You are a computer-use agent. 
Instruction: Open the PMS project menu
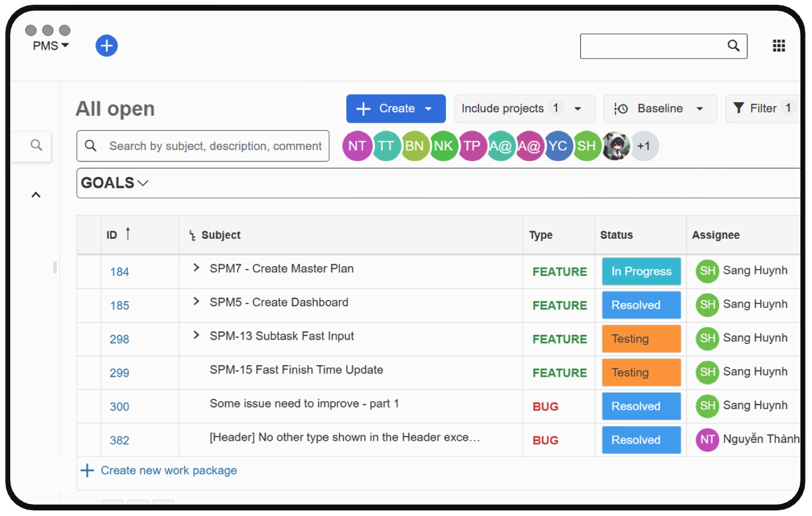[x=51, y=45]
